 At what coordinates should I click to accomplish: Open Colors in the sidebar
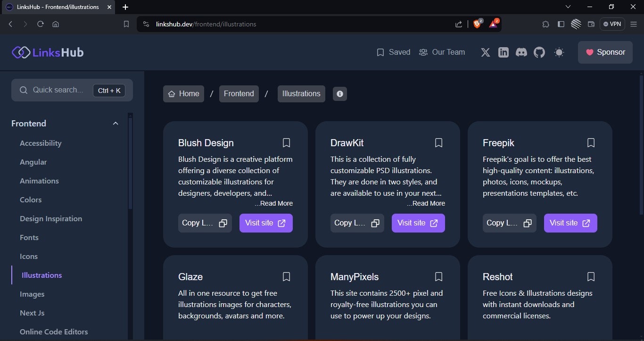coord(31,200)
